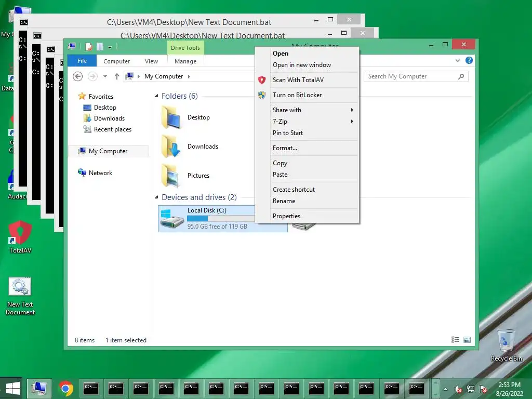Viewport: 532px width, 399px height.
Task: Click the TotalAV shield icon in context menu
Action: point(262,80)
